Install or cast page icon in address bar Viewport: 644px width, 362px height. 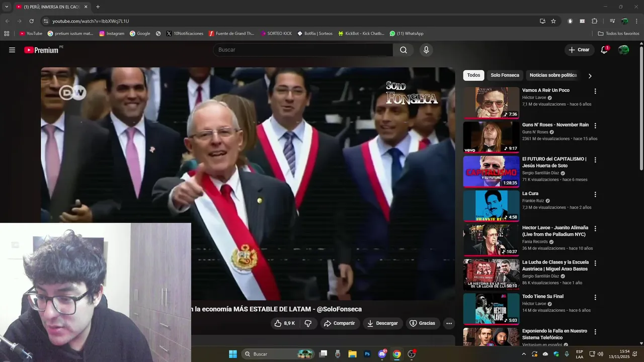click(x=542, y=21)
